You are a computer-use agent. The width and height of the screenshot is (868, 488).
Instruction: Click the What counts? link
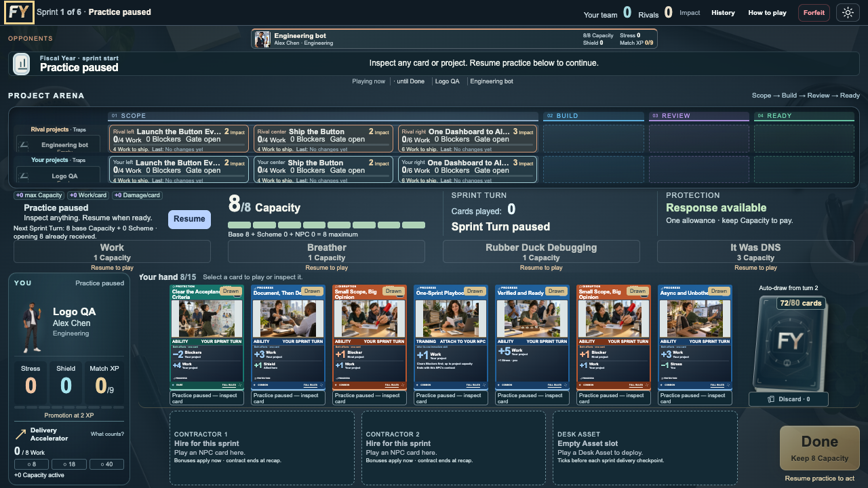107,434
